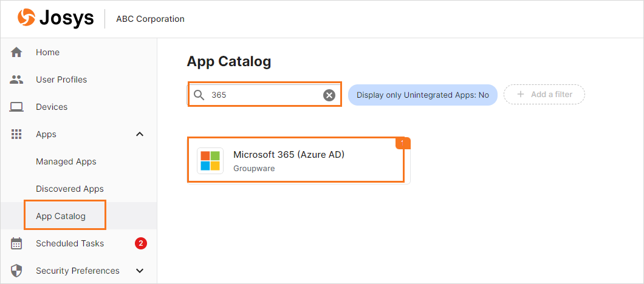Click the Groupware category label

254,169
